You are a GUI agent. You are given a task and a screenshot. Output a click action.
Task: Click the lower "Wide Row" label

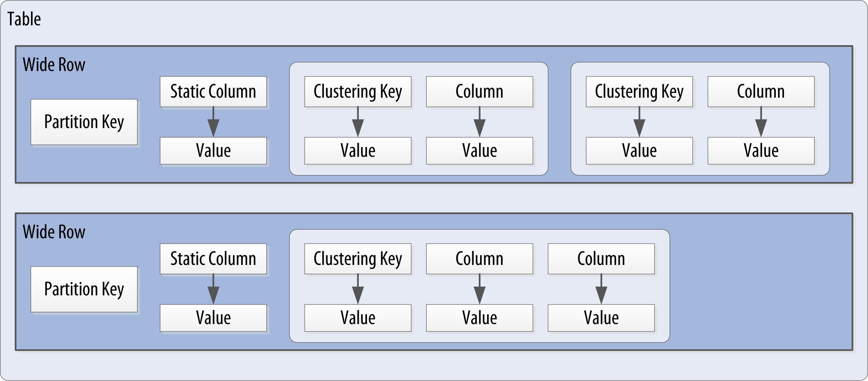coord(54,232)
